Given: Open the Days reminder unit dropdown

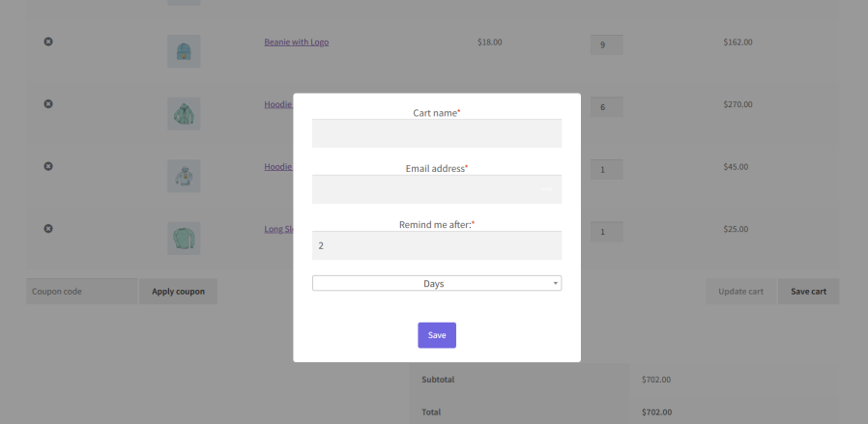Looking at the screenshot, I should coord(436,283).
